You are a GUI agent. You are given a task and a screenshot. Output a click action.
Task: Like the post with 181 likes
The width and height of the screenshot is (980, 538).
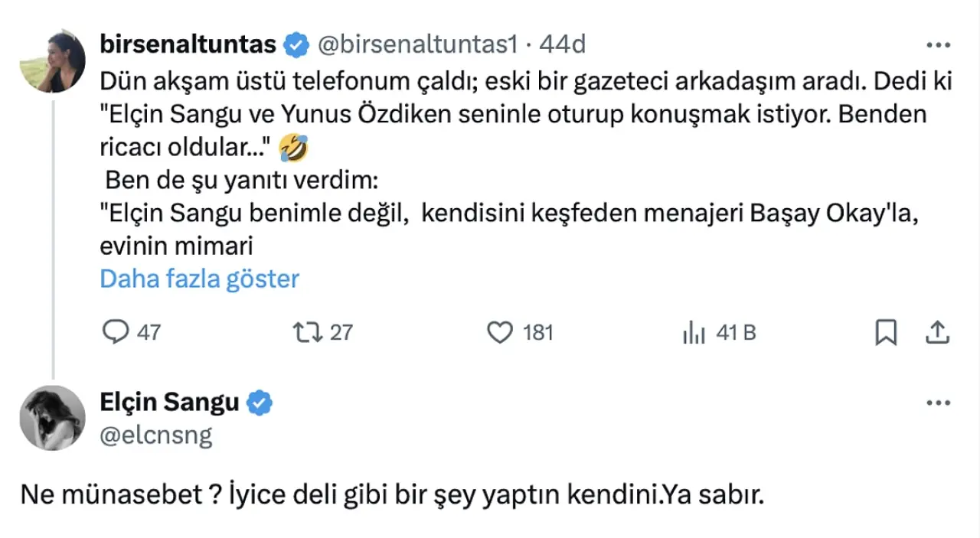(x=500, y=332)
